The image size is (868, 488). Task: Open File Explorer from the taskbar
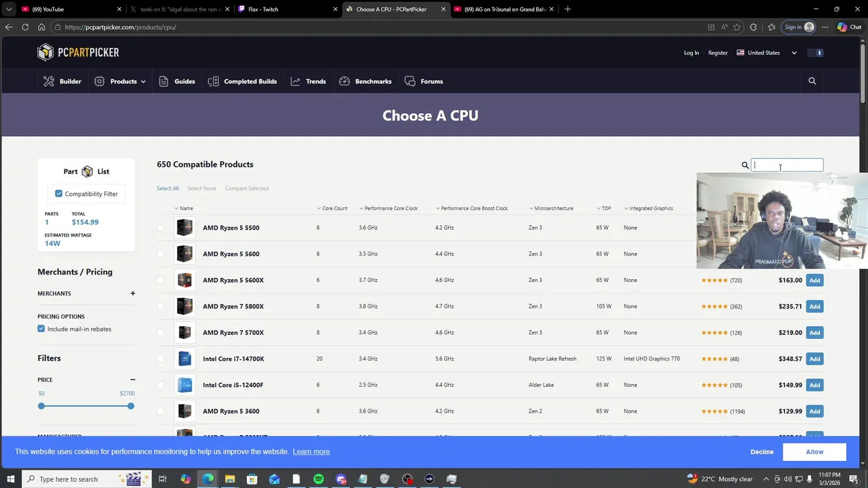pos(230,479)
